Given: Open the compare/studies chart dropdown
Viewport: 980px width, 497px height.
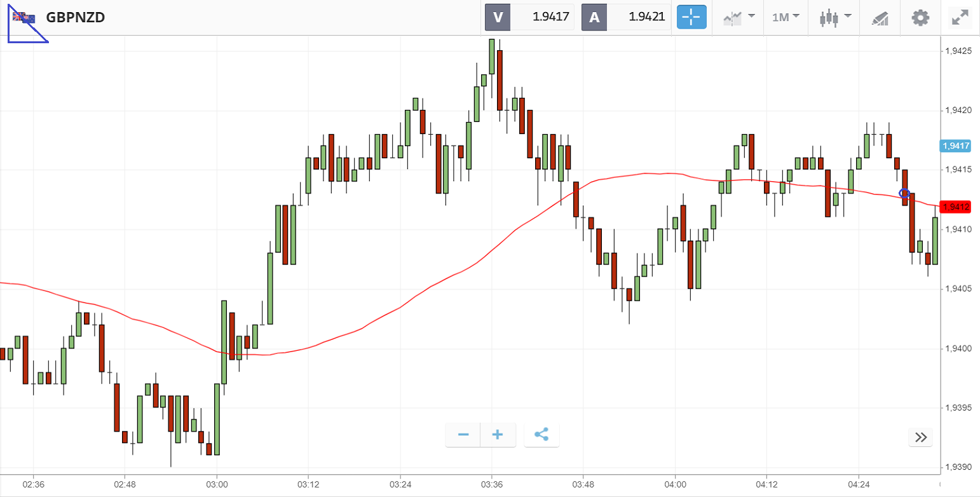Looking at the screenshot, I should click(739, 17).
